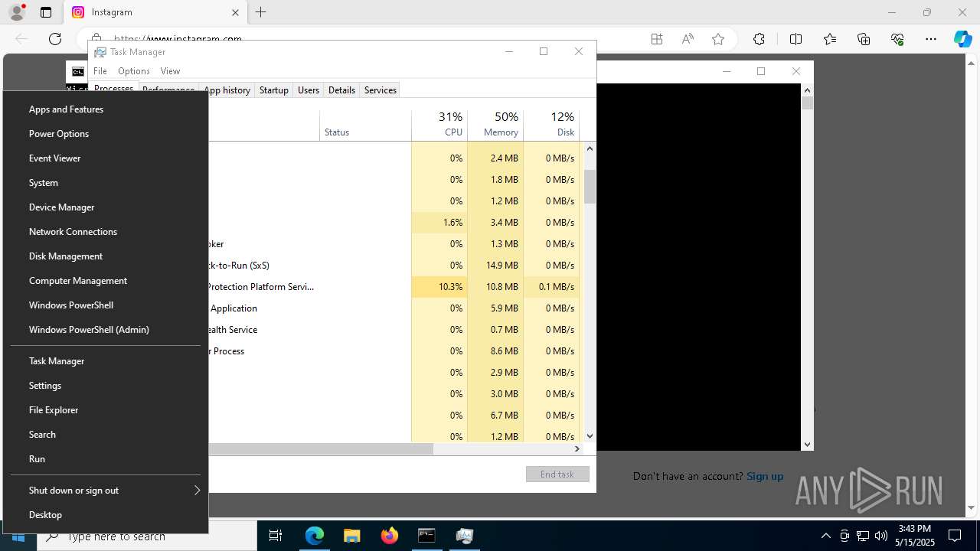The width and height of the screenshot is (980, 551).
Task: Toggle Edge split screen icon
Action: click(795, 39)
